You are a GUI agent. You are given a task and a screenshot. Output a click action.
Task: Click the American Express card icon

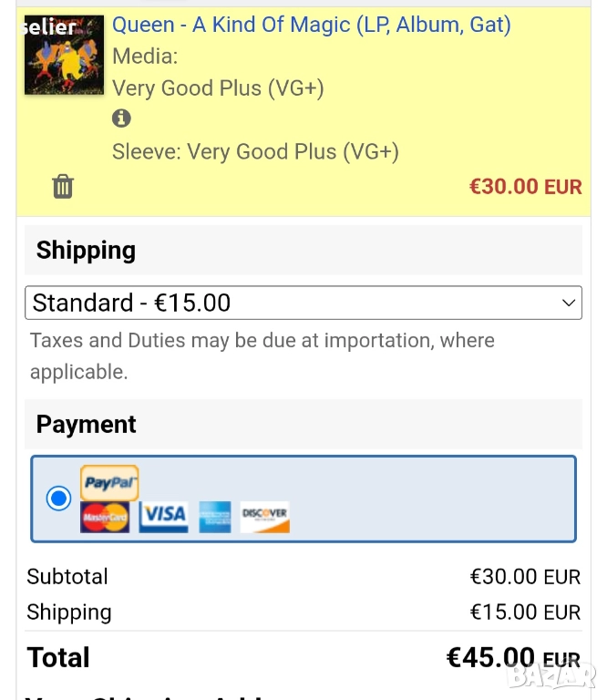click(x=215, y=517)
